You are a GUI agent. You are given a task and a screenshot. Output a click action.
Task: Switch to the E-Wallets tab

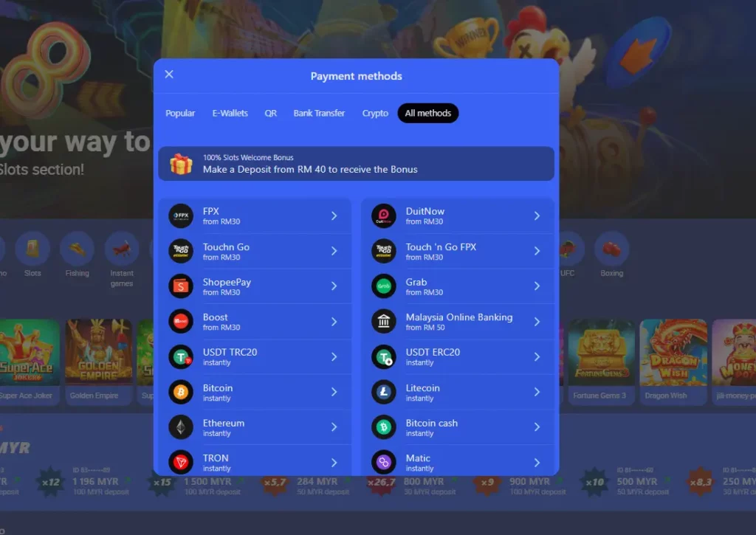[x=230, y=113]
